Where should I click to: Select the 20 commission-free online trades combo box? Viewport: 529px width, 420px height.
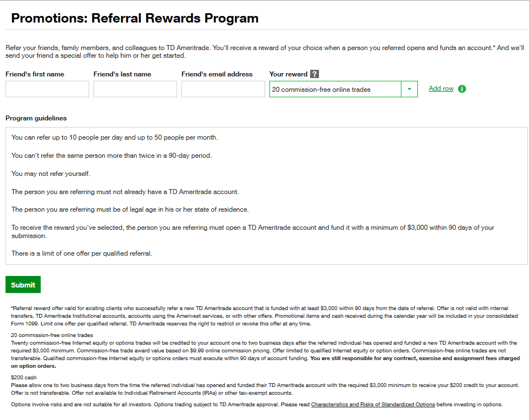coord(344,89)
